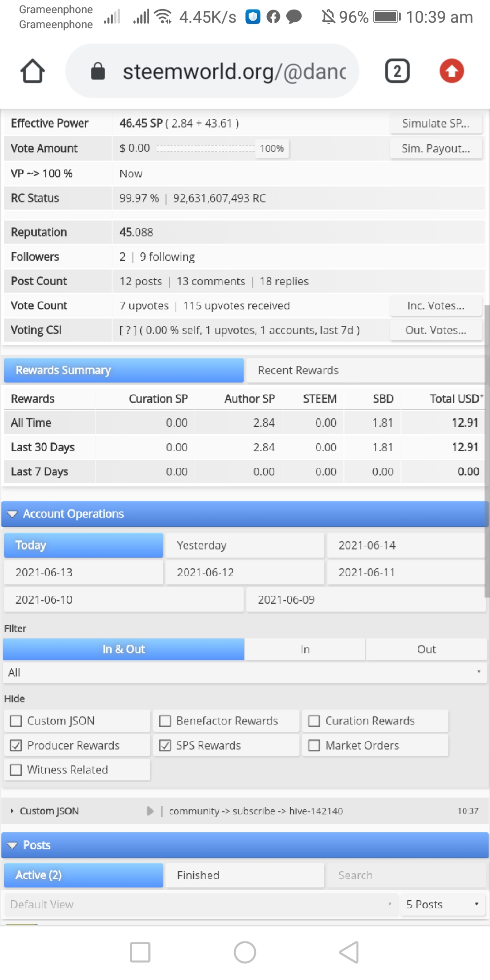Click the 92,631,607,493 RC status value

pyautogui.click(x=220, y=198)
